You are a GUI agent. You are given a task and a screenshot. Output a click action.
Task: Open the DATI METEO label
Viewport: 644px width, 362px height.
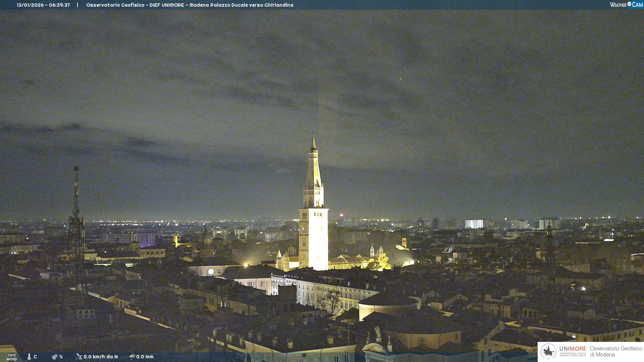point(12,357)
